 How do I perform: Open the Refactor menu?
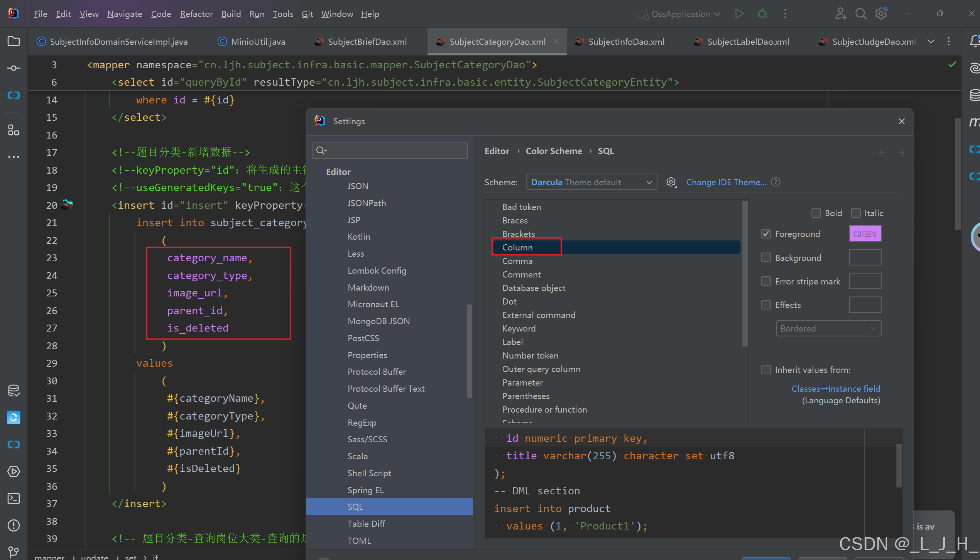[196, 14]
